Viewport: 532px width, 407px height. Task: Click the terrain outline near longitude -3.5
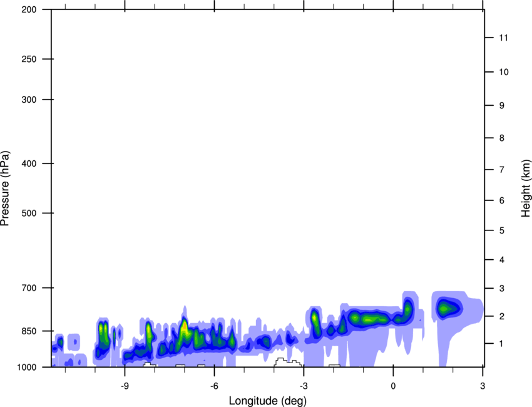pos(287,362)
